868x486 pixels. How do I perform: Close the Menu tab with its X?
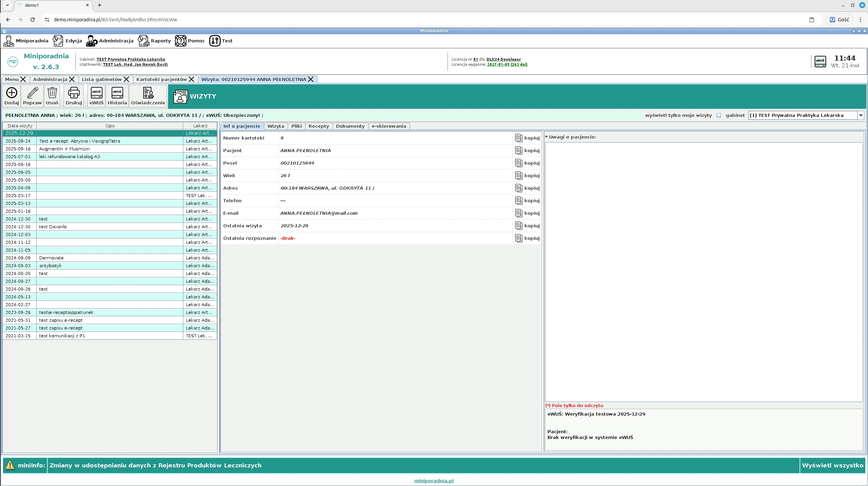tap(23, 79)
